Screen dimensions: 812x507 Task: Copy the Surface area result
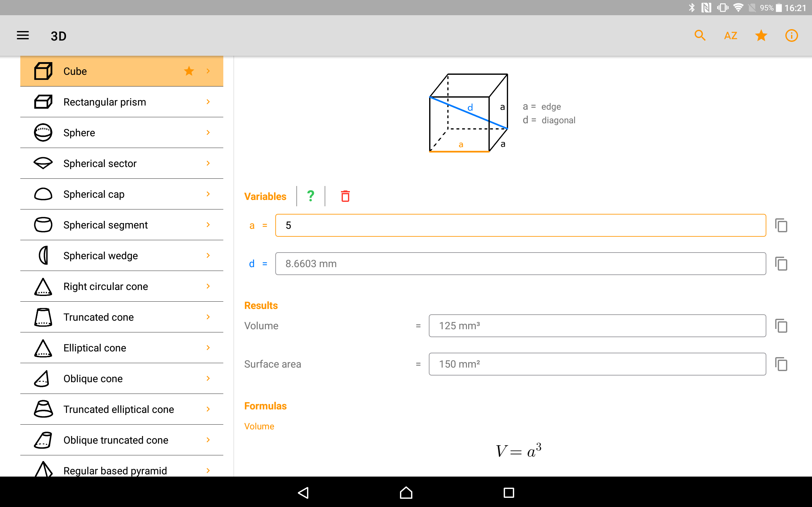click(781, 364)
